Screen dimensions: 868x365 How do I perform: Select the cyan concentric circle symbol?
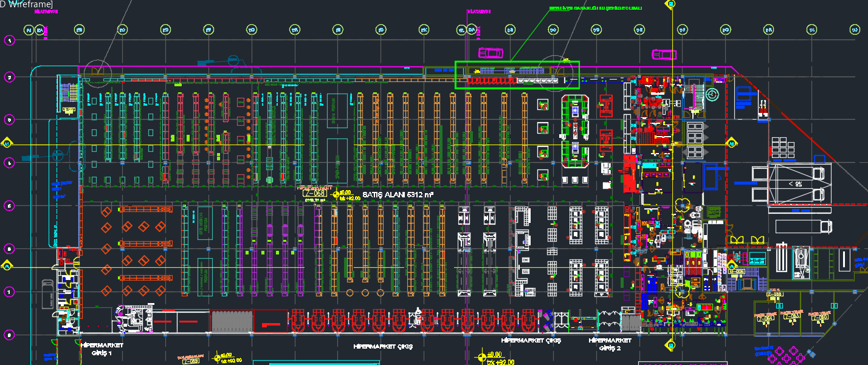[x=712, y=95]
